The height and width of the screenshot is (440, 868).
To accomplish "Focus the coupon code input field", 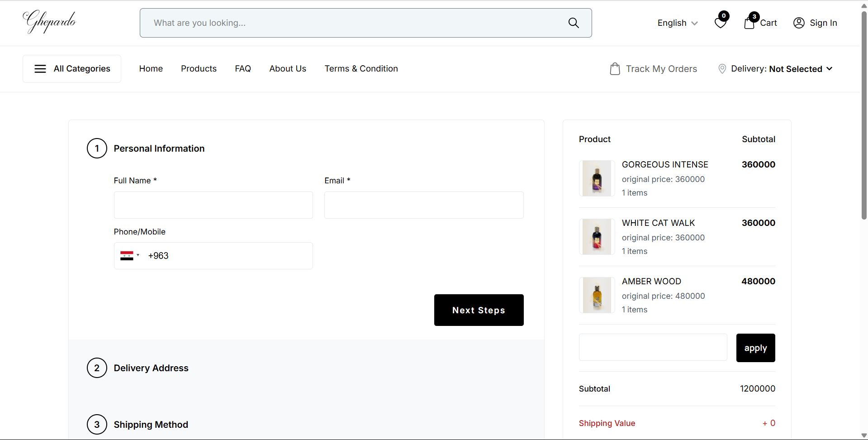I will click(653, 347).
